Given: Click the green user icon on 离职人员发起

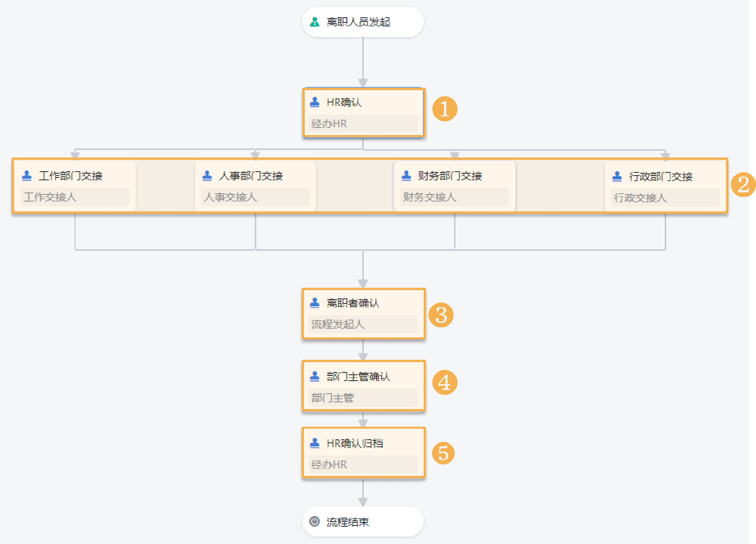Looking at the screenshot, I should [314, 22].
